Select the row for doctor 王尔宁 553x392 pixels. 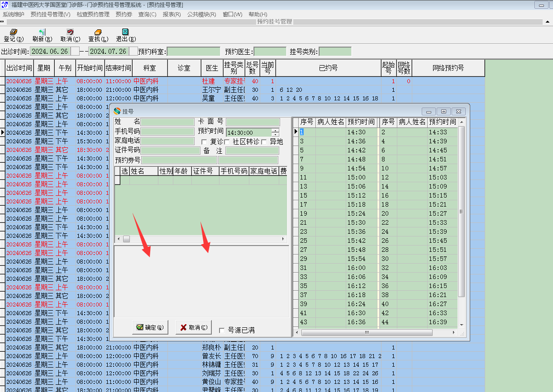point(245,90)
